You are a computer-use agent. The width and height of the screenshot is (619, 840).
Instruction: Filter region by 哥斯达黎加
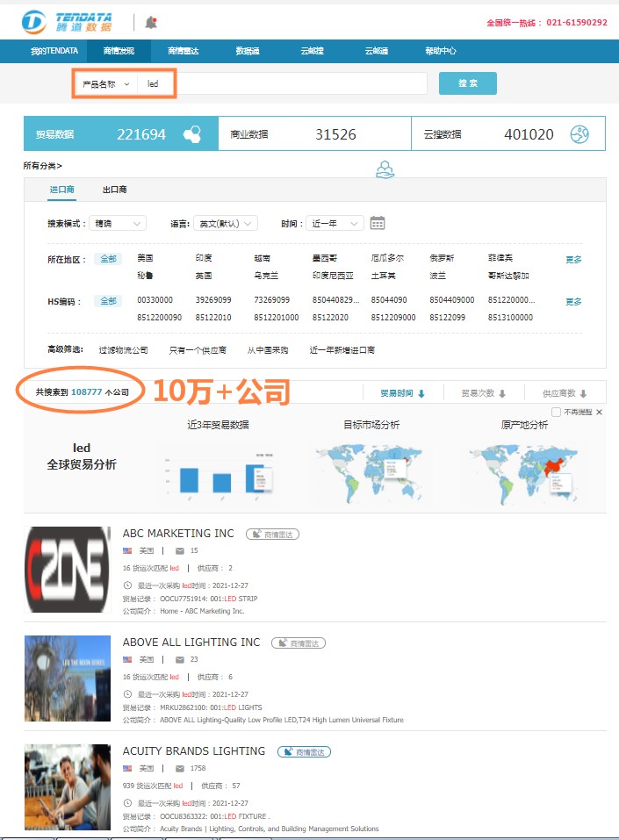point(508,276)
